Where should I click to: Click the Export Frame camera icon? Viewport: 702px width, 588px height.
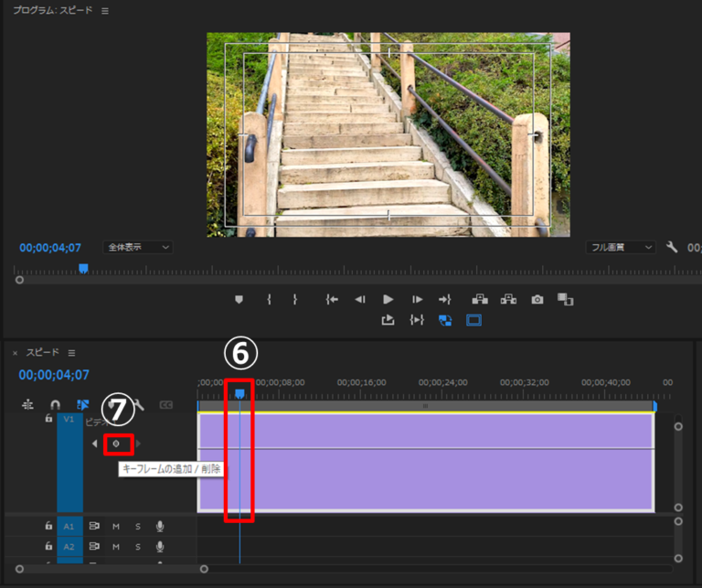pos(537,299)
